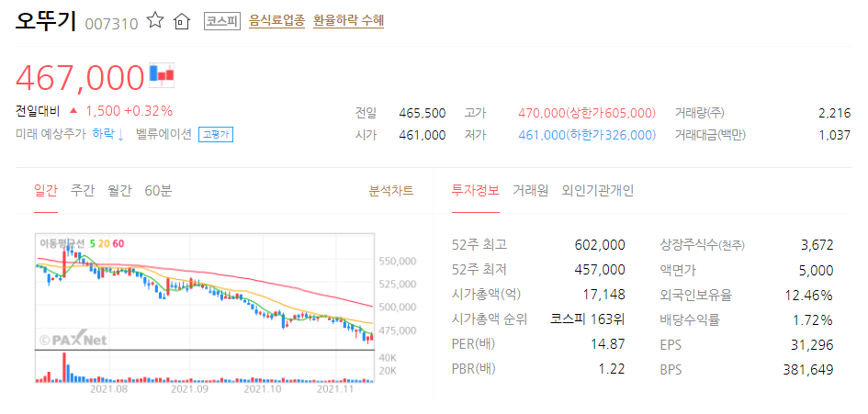
Task: Click the 상장주식수 value 3,672
Action: [817, 244]
